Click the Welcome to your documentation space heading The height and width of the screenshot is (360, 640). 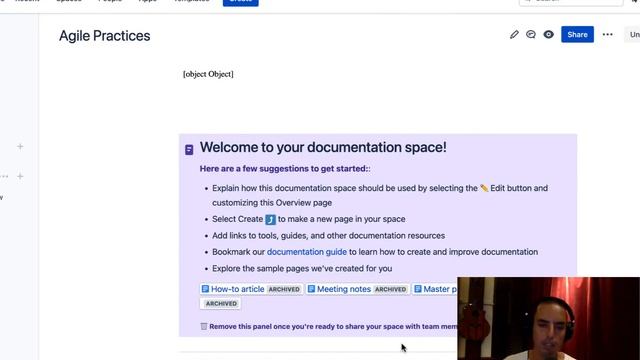pyautogui.click(x=323, y=147)
